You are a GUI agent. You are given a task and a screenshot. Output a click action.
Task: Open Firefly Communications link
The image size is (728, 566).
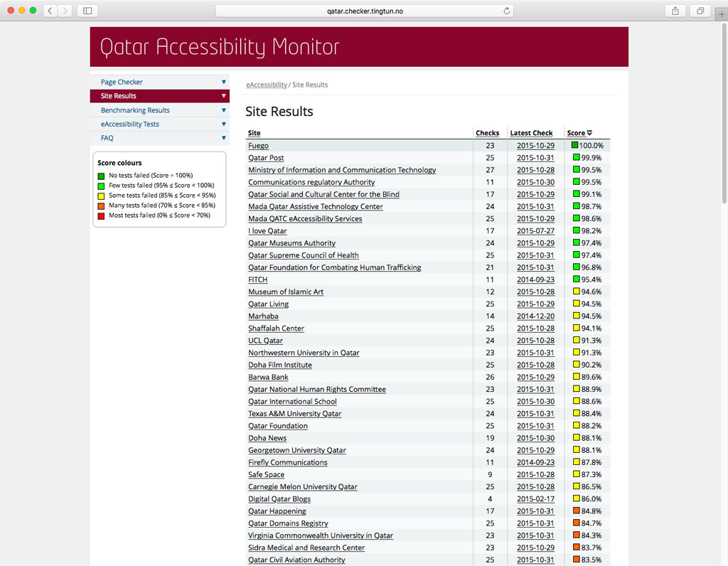coord(288,462)
